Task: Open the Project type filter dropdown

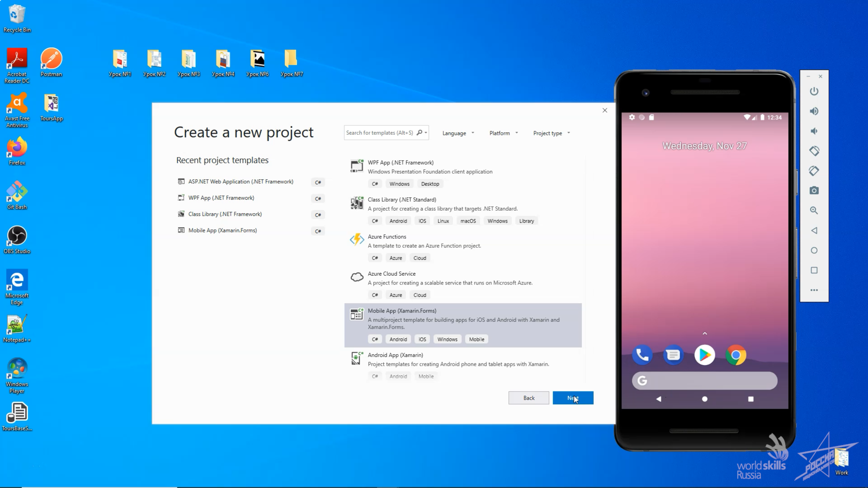Action: click(551, 133)
